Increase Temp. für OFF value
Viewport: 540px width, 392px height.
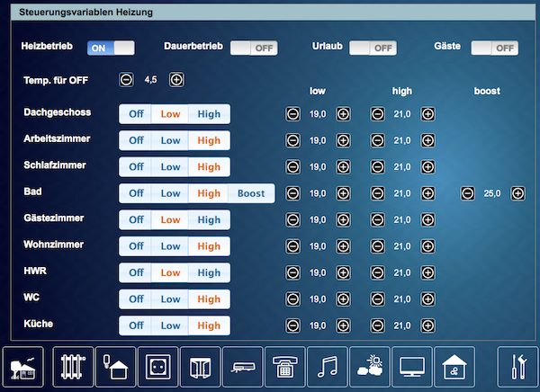[x=176, y=80]
